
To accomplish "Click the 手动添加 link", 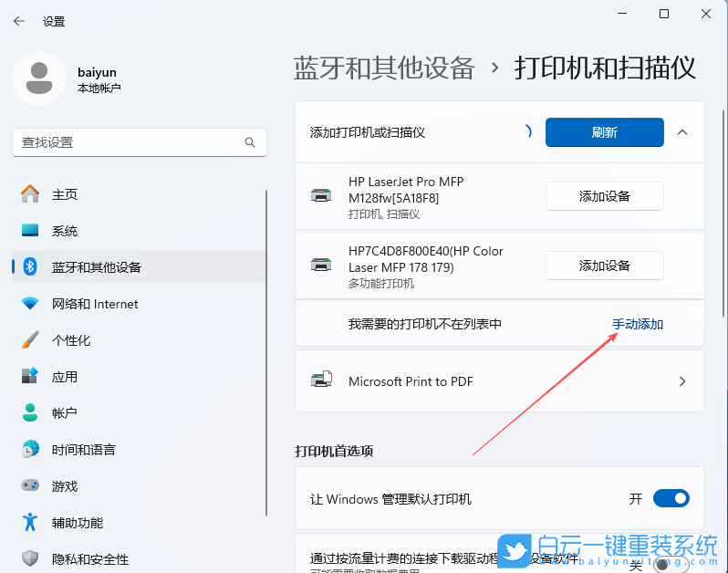I will pos(637,324).
